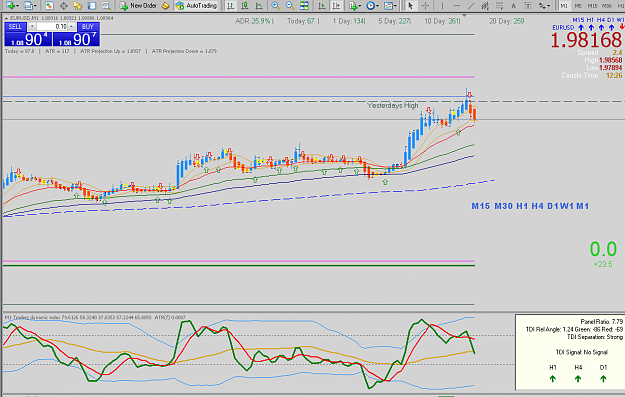Screen dimensions: 625x397
Task: Click the 'Panel Ratio: 7.79' text
Action: coord(601,322)
